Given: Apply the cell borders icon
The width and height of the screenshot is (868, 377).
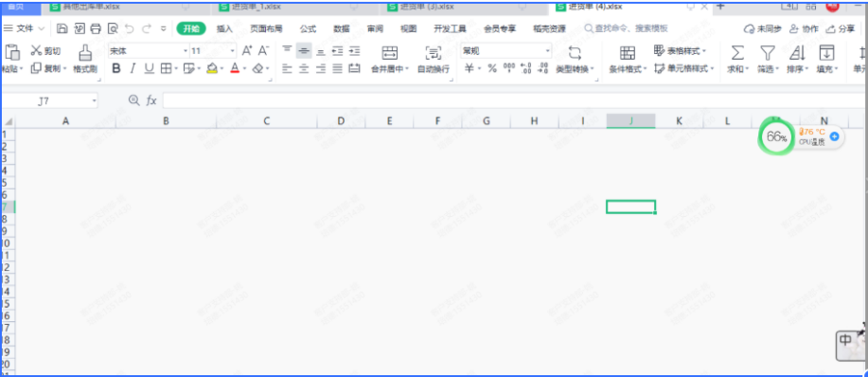Looking at the screenshot, I should (x=166, y=68).
